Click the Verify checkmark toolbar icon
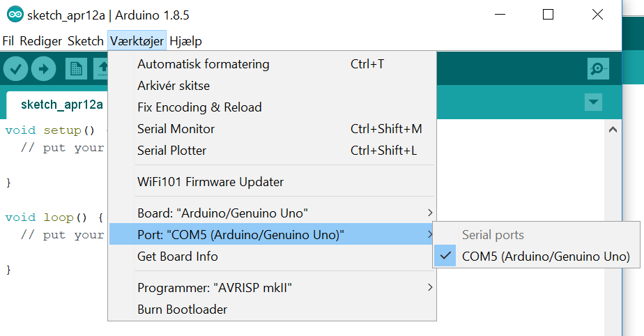The height and width of the screenshot is (336, 644). point(15,68)
